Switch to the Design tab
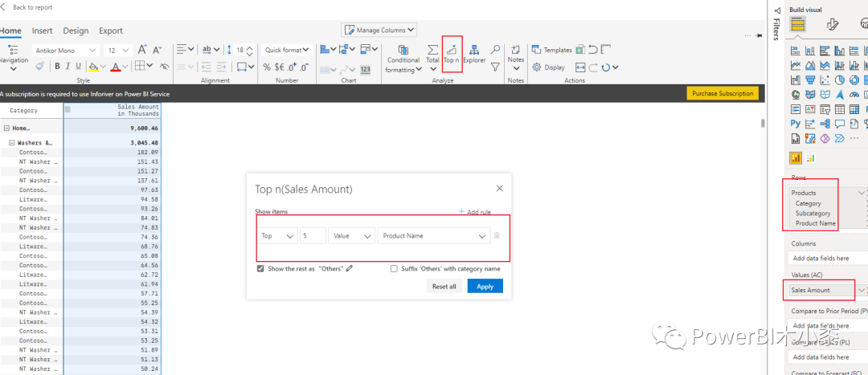The width and height of the screenshot is (868, 375). click(76, 31)
